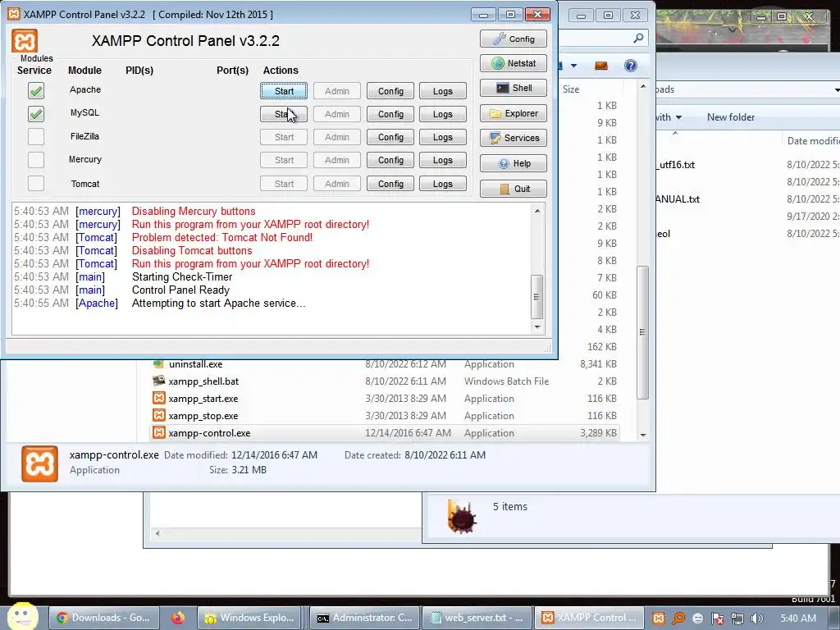The height and width of the screenshot is (630, 840).
Task: Open the Apache Config menu
Action: (x=390, y=91)
